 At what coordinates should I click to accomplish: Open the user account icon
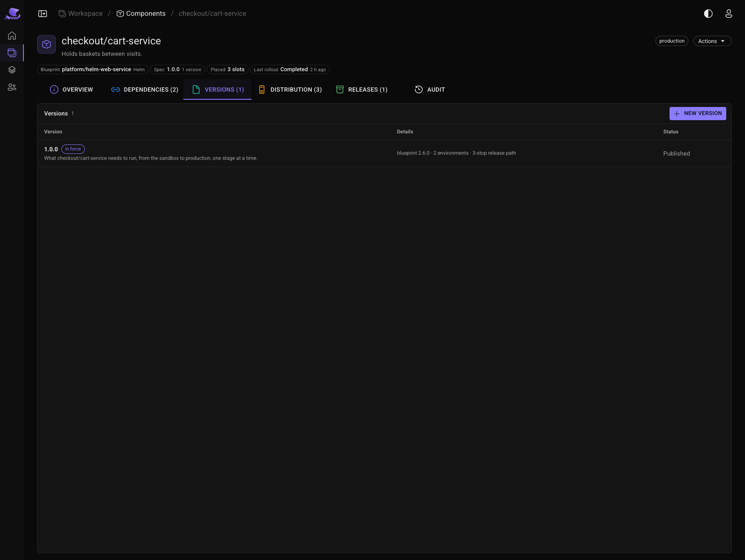pos(729,14)
